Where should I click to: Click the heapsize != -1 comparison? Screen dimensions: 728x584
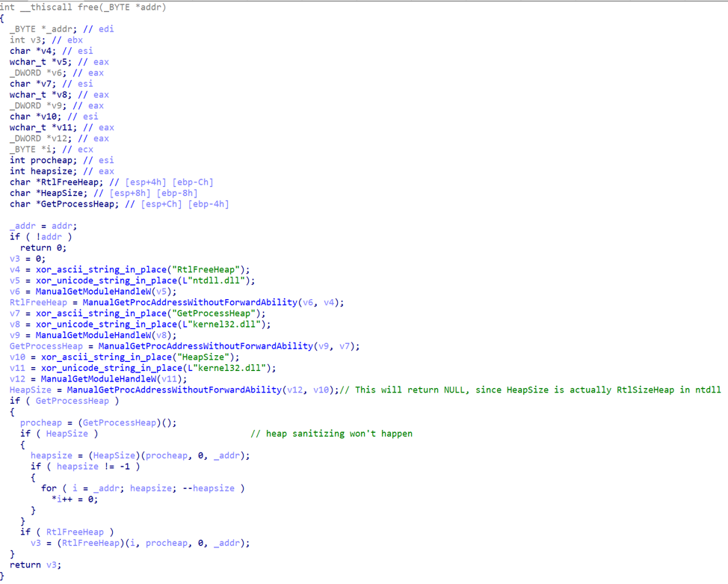click(x=93, y=467)
